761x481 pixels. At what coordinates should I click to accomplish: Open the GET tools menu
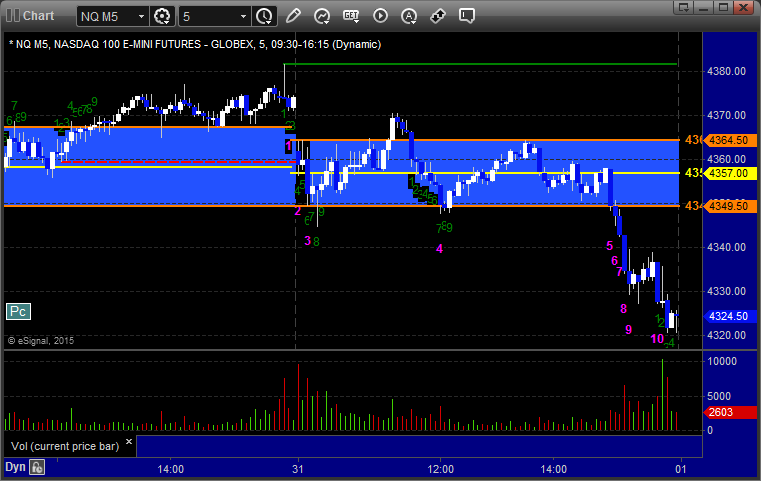(x=351, y=16)
